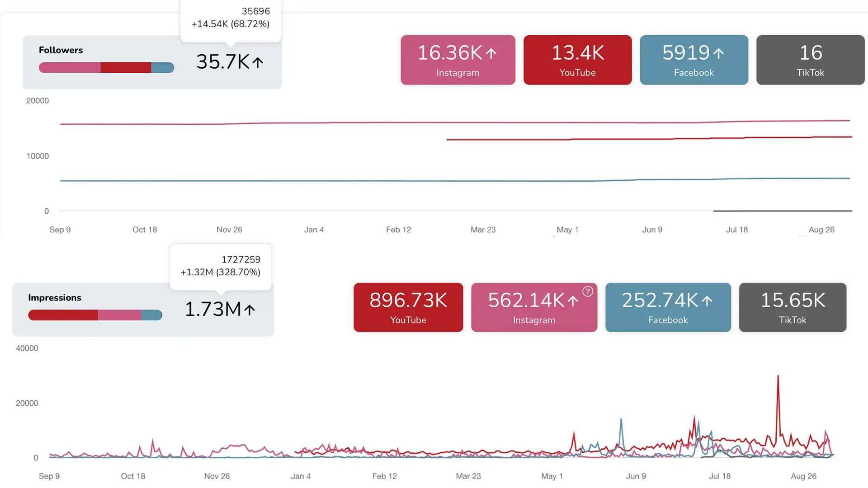Click the up arrow beside 1.73M impressions
Viewport: 868px width, 488px height.
click(250, 310)
